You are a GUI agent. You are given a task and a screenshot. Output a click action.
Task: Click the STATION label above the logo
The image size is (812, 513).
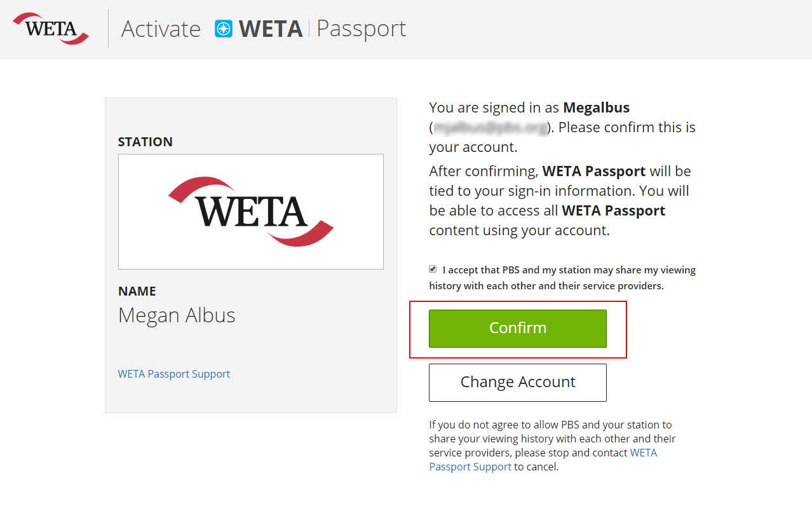(145, 142)
